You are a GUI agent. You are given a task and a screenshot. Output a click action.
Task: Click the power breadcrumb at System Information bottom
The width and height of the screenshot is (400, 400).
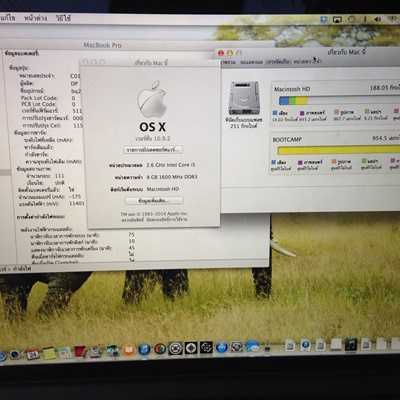pos(22,268)
